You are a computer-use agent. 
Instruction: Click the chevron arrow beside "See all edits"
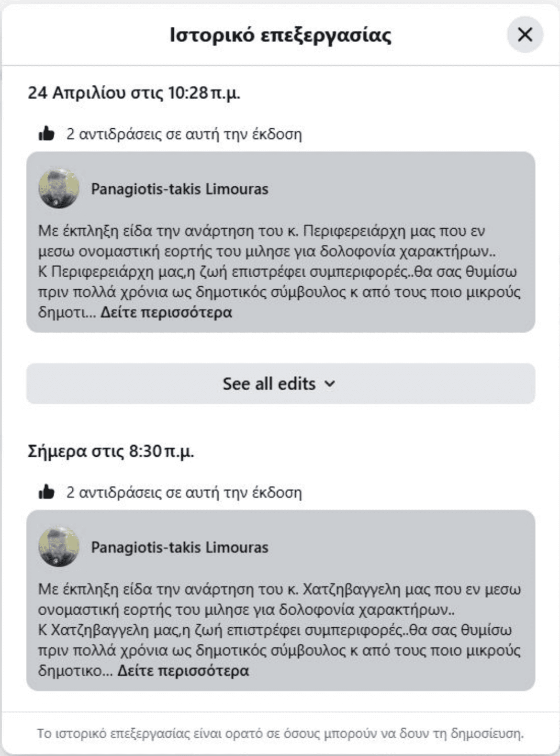tap(330, 384)
